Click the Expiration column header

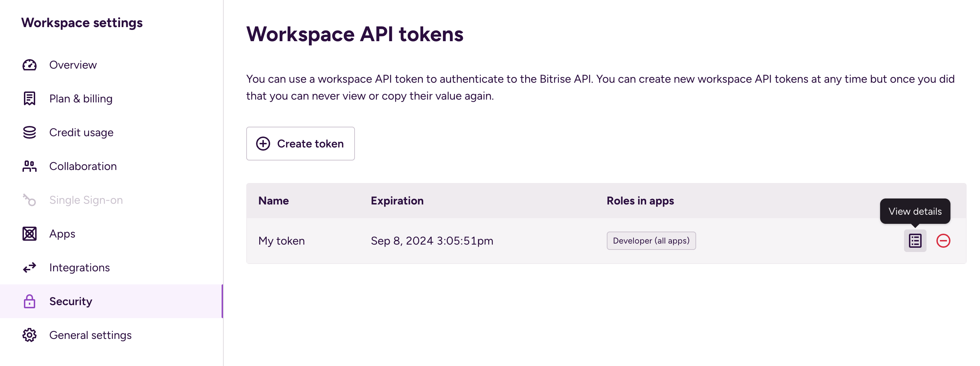(397, 201)
